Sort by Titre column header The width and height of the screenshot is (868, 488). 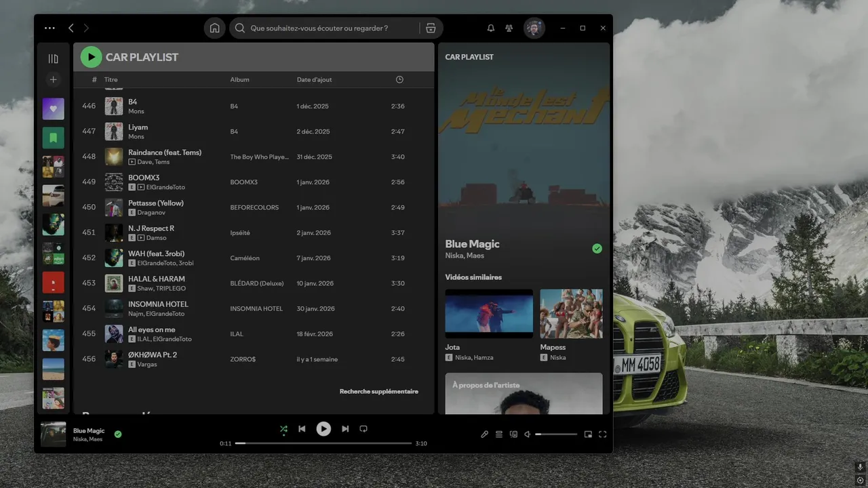[111, 79]
